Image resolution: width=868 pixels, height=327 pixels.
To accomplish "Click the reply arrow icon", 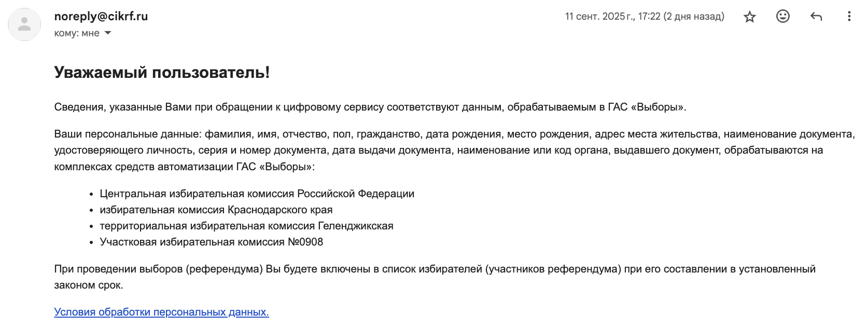I will pyautogui.click(x=816, y=17).
